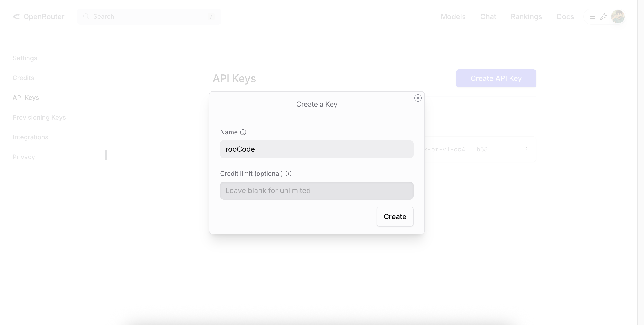Click the sidebar scrollbar handle
Image resolution: width=644 pixels, height=325 pixels.
[x=106, y=155]
